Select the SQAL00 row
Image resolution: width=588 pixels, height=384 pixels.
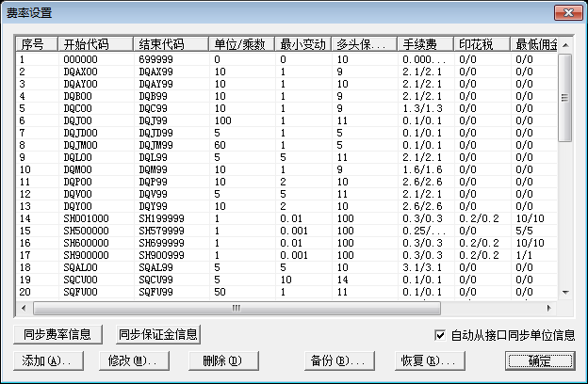(286, 267)
